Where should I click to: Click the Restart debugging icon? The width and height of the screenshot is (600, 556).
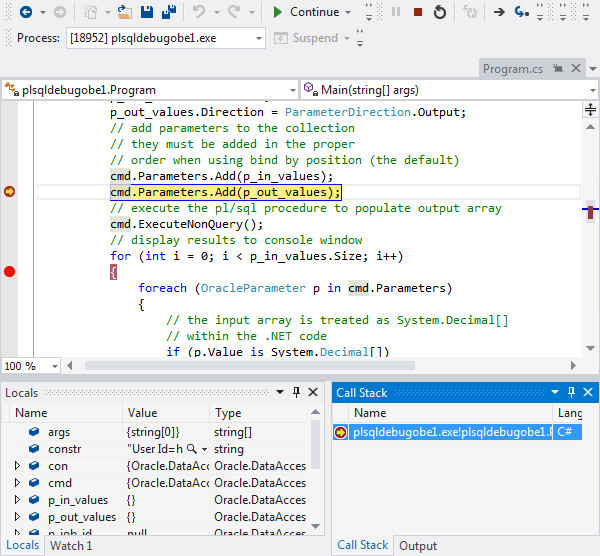441,12
